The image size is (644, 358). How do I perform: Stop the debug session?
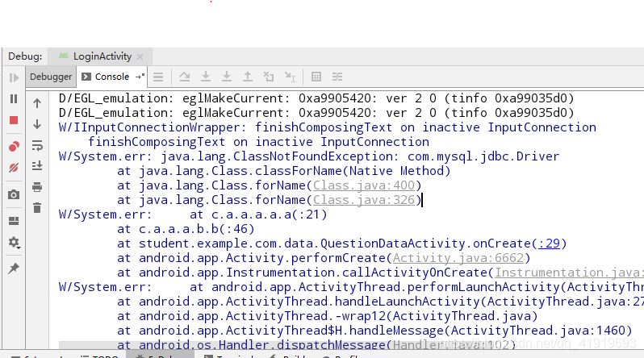point(14,120)
